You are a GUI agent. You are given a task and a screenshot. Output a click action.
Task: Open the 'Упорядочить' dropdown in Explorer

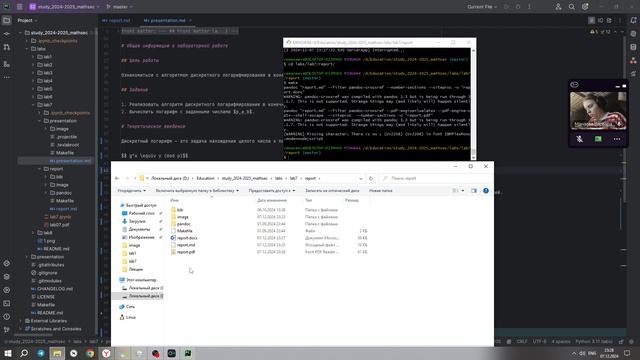click(131, 191)
